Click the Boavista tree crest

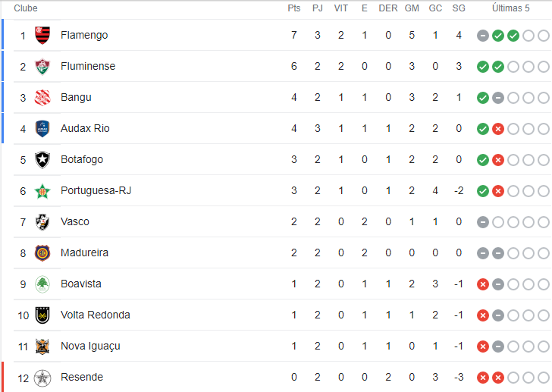pos(42,284)
